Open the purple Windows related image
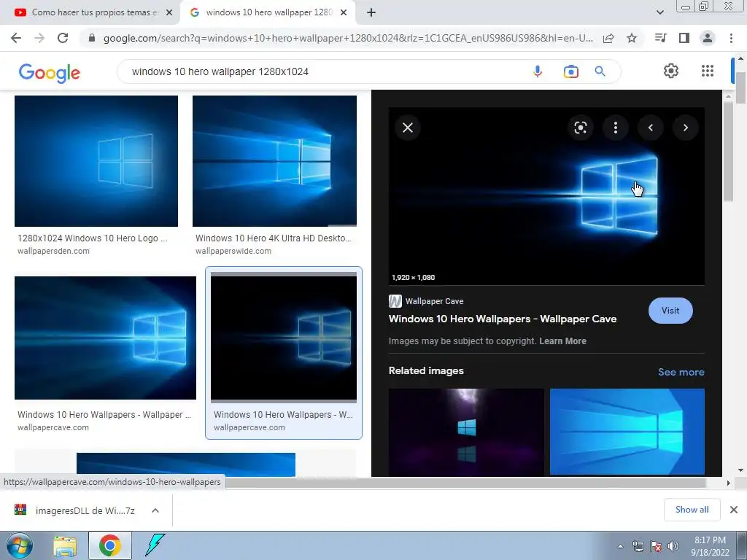747x560 pixels. tap(466, 432)
